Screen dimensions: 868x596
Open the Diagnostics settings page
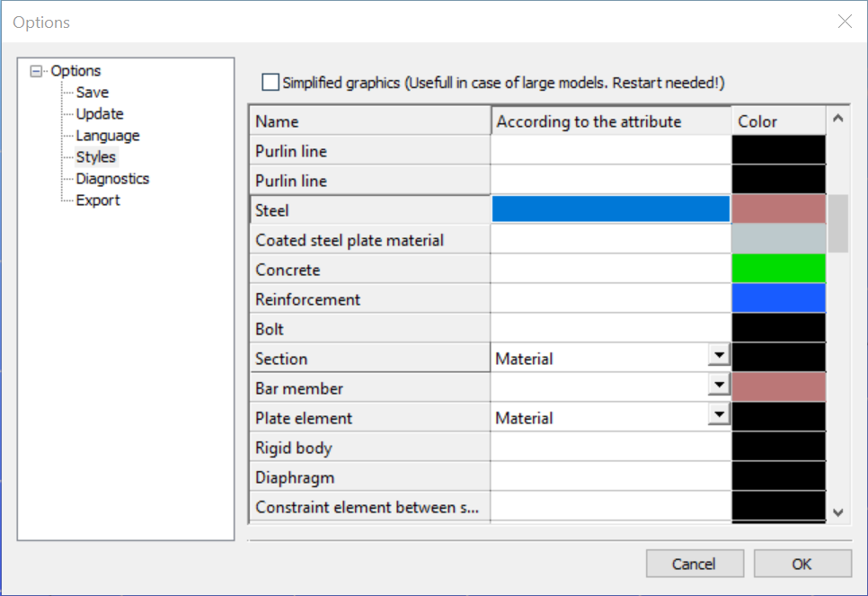112,179
